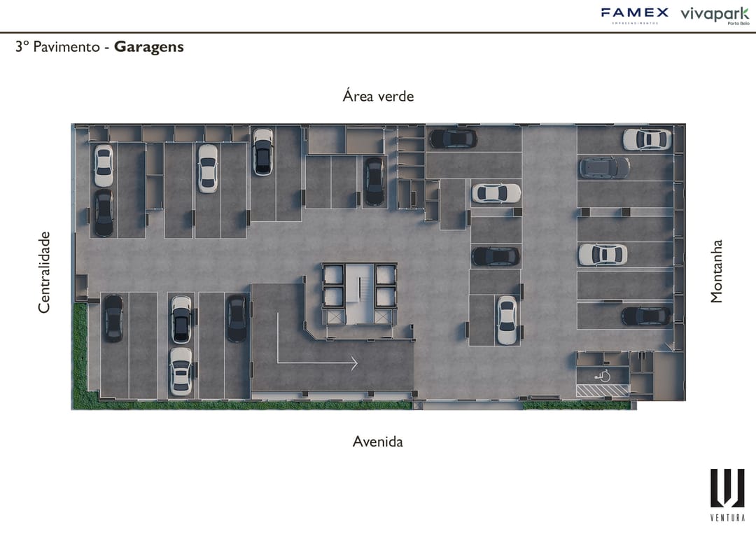Click the directional arrow on the ramp
Viewport: 756px width, 534px height.
[317, 342]
